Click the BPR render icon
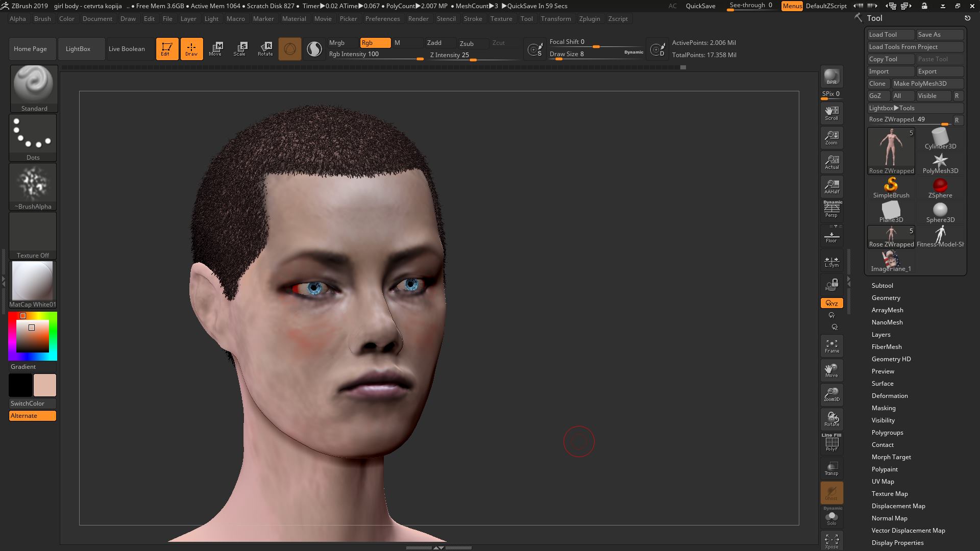 tap(831, 77)
